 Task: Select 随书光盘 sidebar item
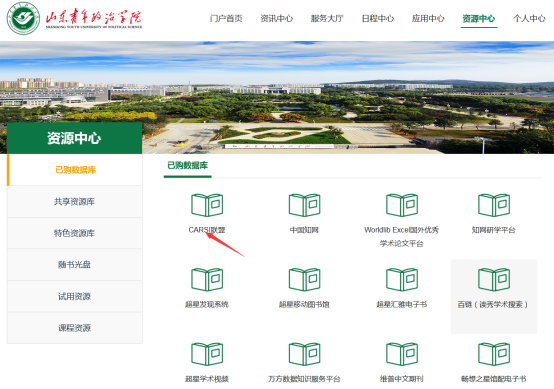coord(75,265)
